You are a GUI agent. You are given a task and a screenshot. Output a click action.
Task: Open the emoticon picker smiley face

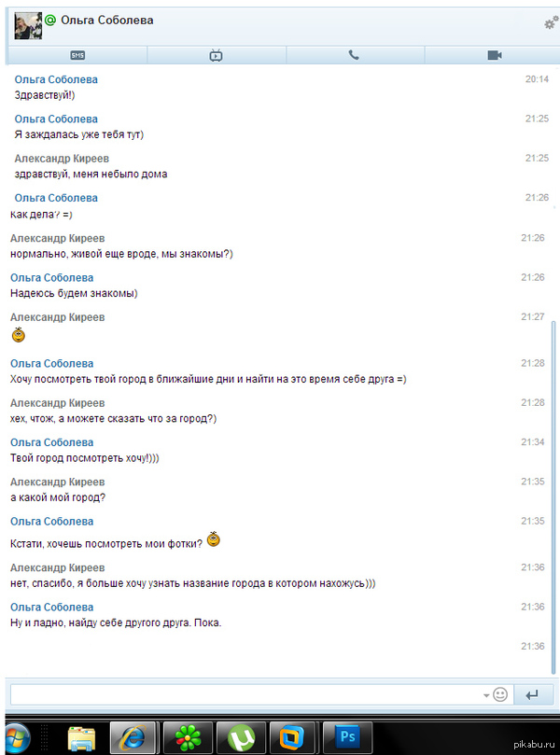pyautogui.click(x=500, y=694)
